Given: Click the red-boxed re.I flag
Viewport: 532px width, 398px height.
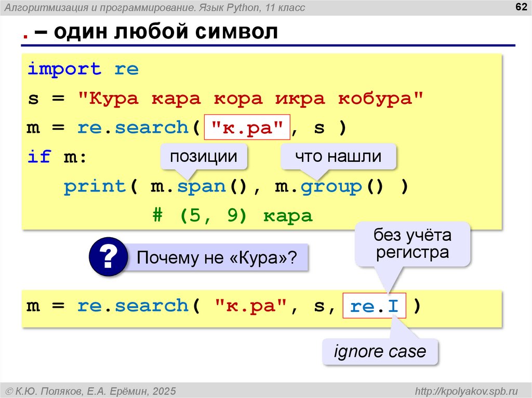Looking at the screenshot, I should point(374,306).
